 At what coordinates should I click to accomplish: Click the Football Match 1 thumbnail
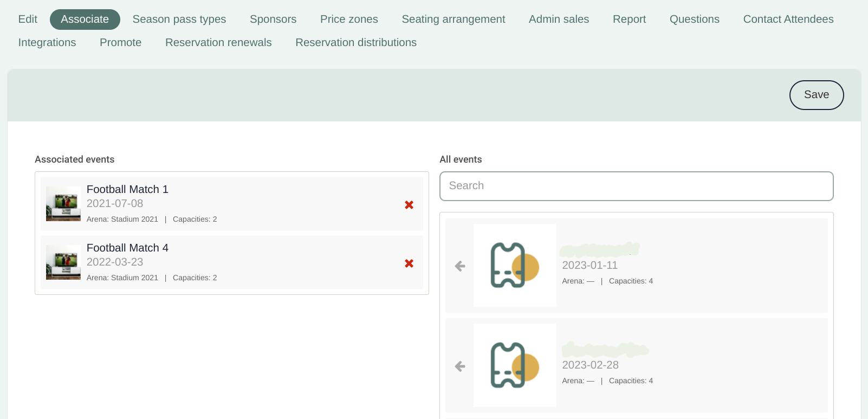[63, 204]
